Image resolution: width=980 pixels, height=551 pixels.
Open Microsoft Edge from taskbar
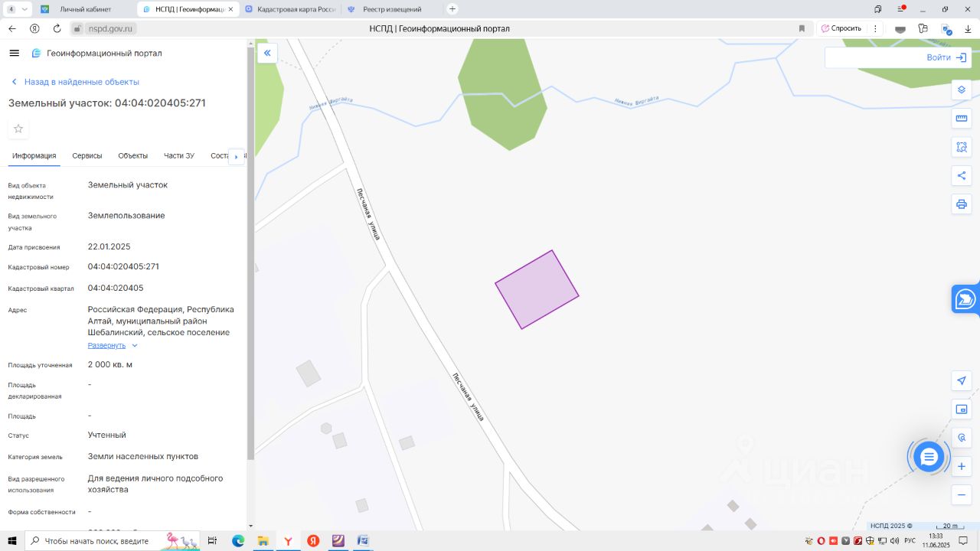pyautogui.click(x=237, y=541)
